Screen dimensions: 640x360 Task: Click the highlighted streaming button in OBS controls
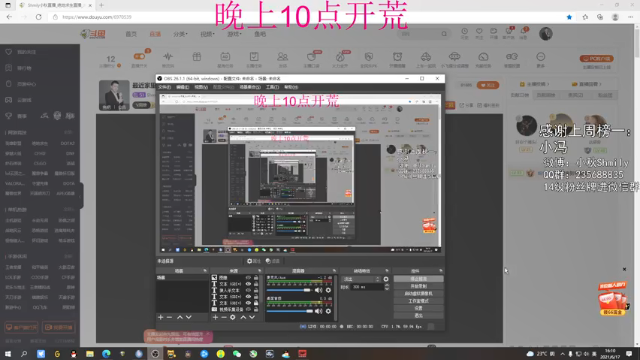[418, 279]
